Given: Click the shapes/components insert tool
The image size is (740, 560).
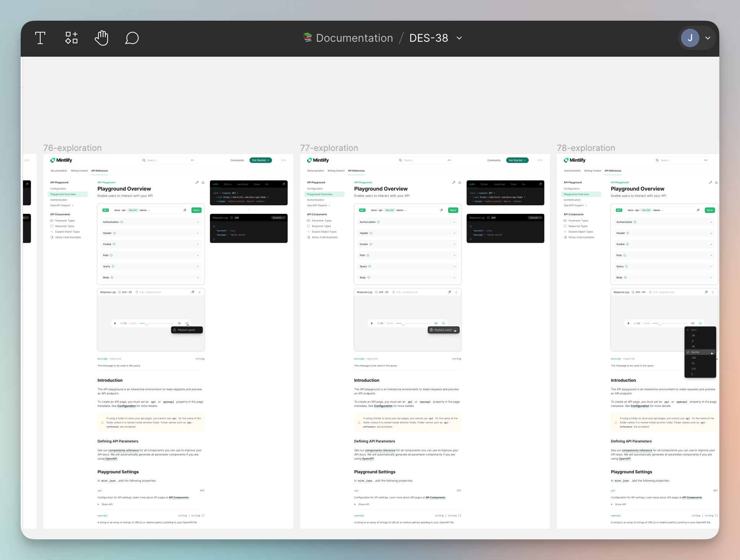Looking at the screenshot, I should (71, 38).
